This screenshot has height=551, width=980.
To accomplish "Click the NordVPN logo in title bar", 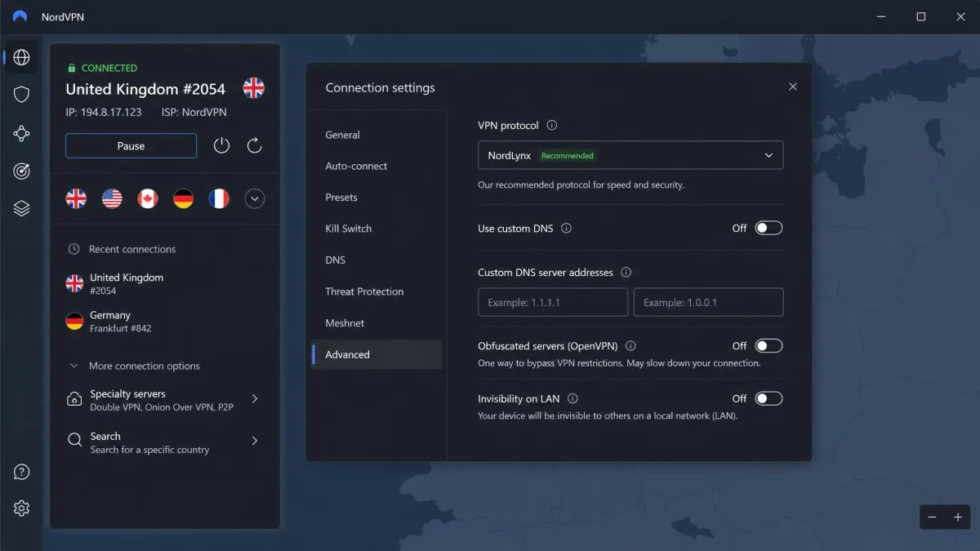I will click(x=20, y=16).
